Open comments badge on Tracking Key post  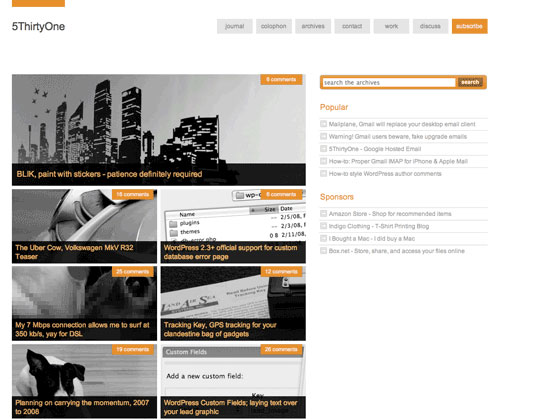coord(281,272)
